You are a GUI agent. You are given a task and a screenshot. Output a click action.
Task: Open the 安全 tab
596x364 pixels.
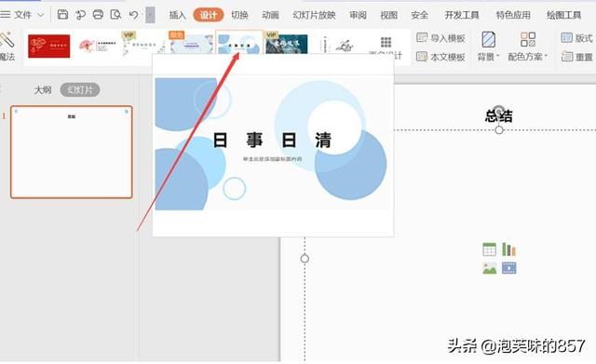click(x=419, y=15)
